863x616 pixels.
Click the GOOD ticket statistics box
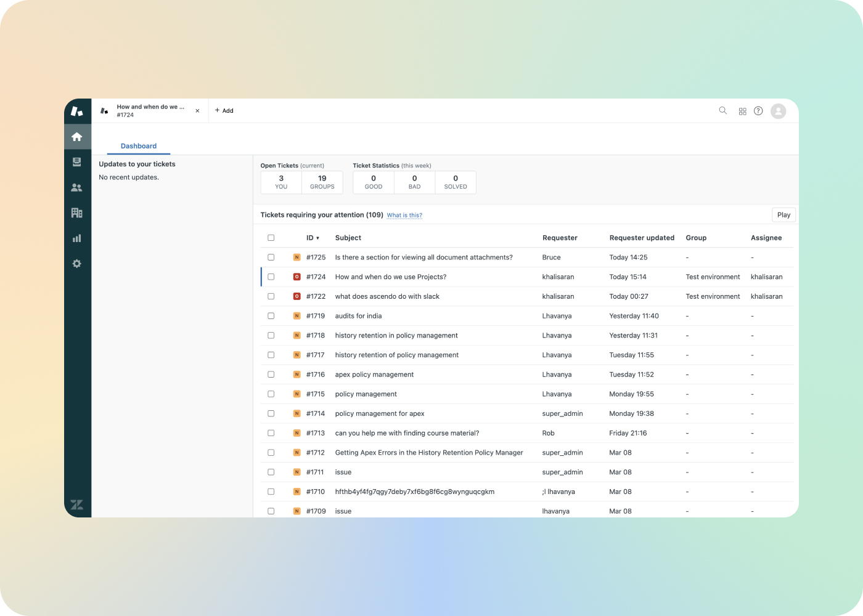pos(374,182)
